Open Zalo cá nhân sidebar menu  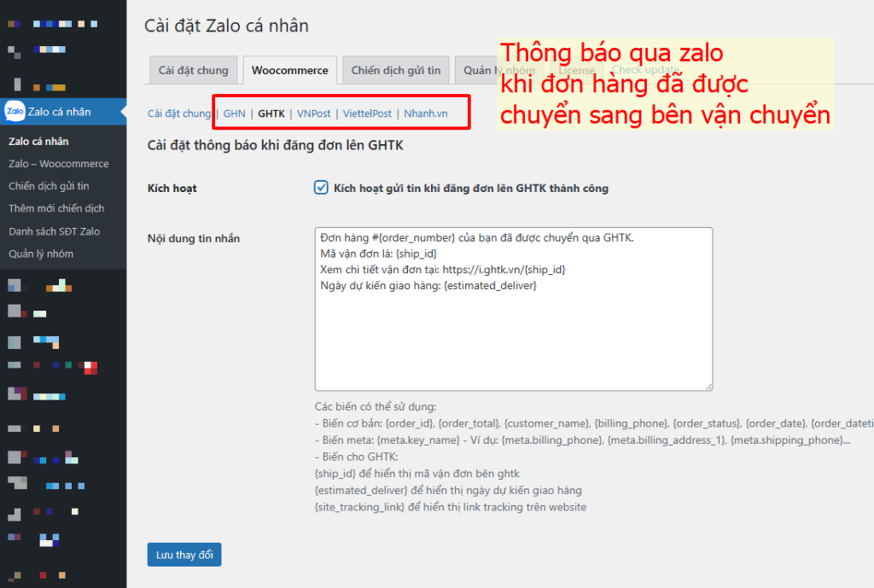coord(59,112)
